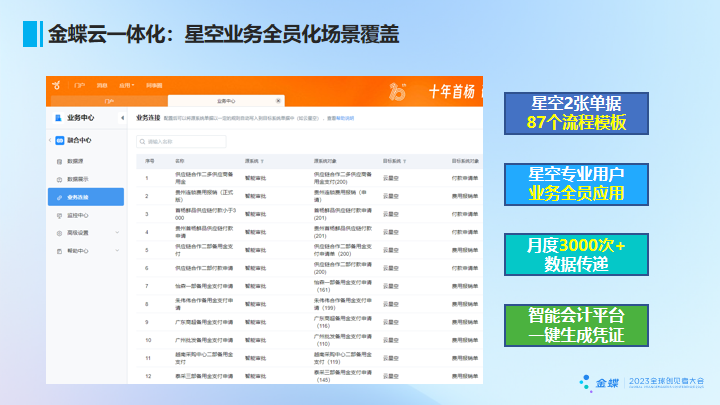Open the 消息 menu item
720x405 pixels.
102,85
